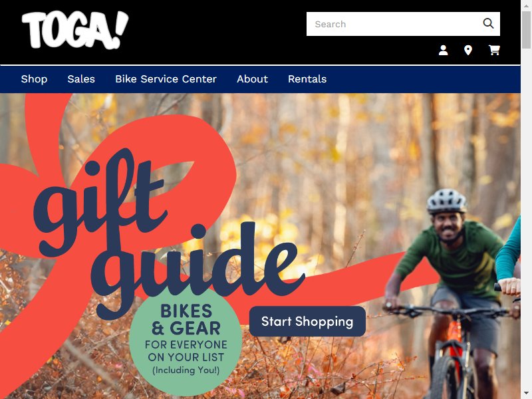Click the Bikes & Gear green circle
This screenshot has width=532, height=399.
tap(186, 339)
